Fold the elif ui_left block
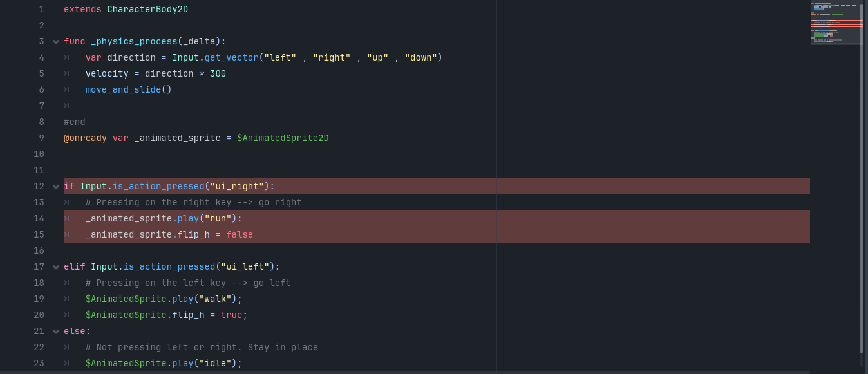868x374 pixels. coord(56,267)
